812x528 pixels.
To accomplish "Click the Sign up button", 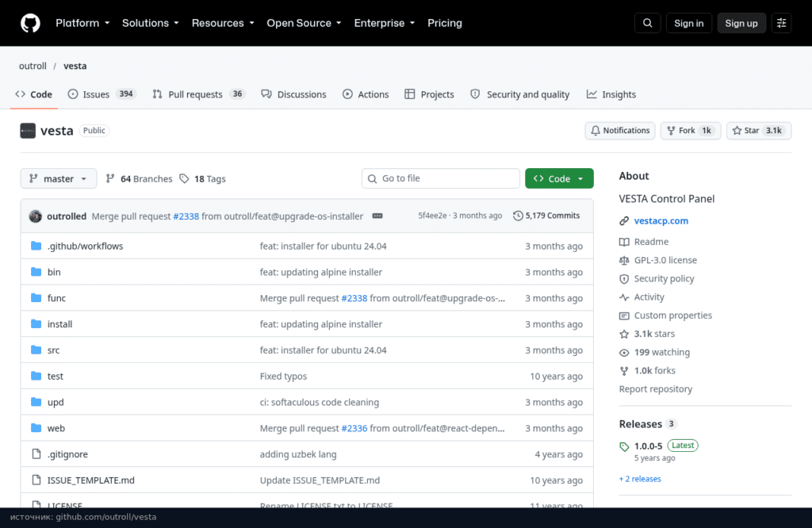I will point(741,23).
